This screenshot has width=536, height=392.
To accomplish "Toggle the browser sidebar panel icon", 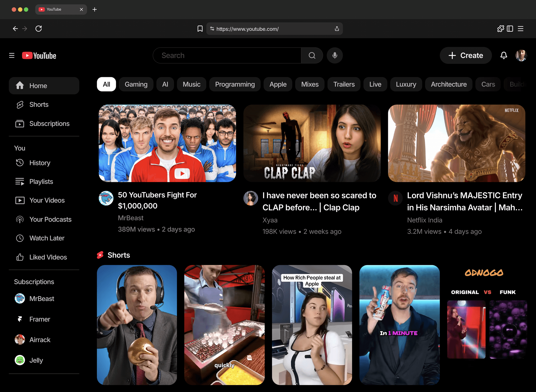I will pyautogui.click(x=510, y=29).
